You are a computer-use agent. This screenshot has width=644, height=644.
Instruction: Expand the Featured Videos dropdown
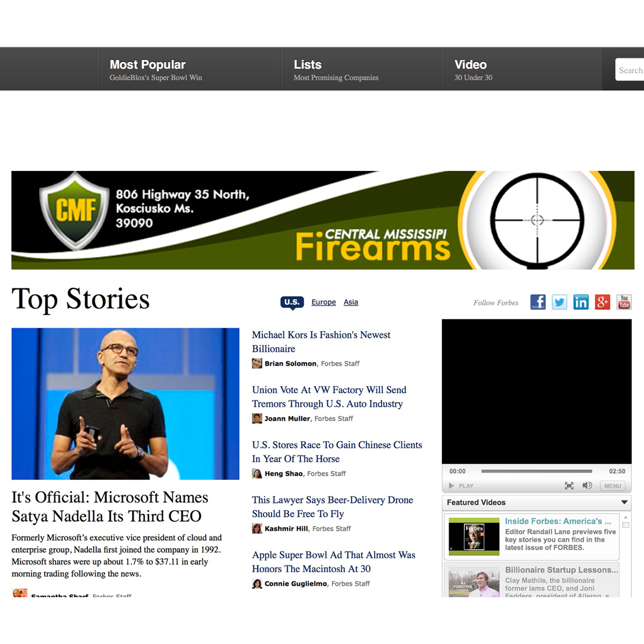(624, 502)
